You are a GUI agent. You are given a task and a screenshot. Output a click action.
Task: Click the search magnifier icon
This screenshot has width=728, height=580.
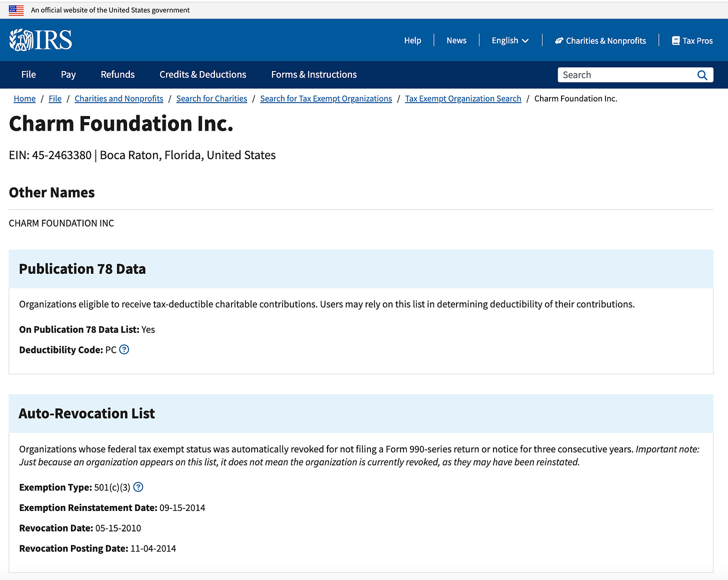(702, 75)
